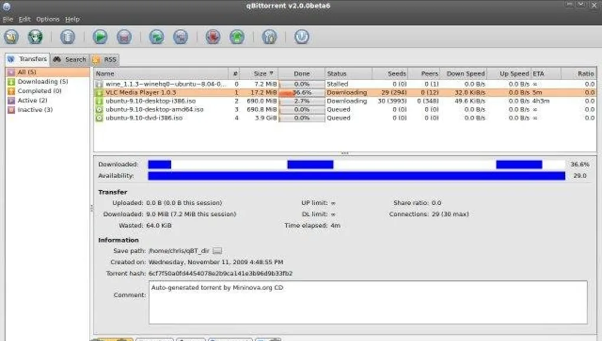
Task: Click the green Increase priority arrow icon
Action: pos(237,37)
